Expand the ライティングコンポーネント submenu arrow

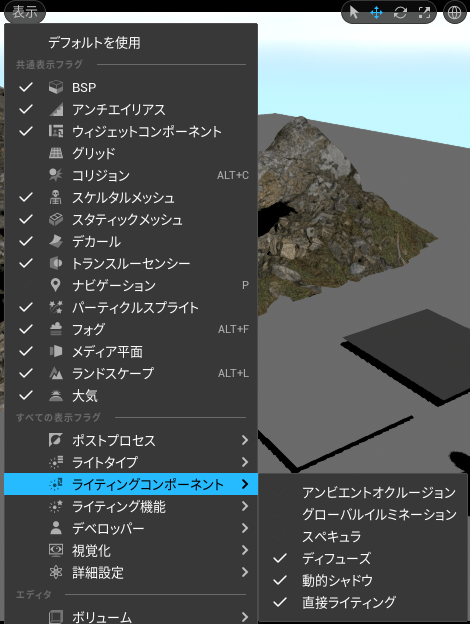click(x=245, y=484)
